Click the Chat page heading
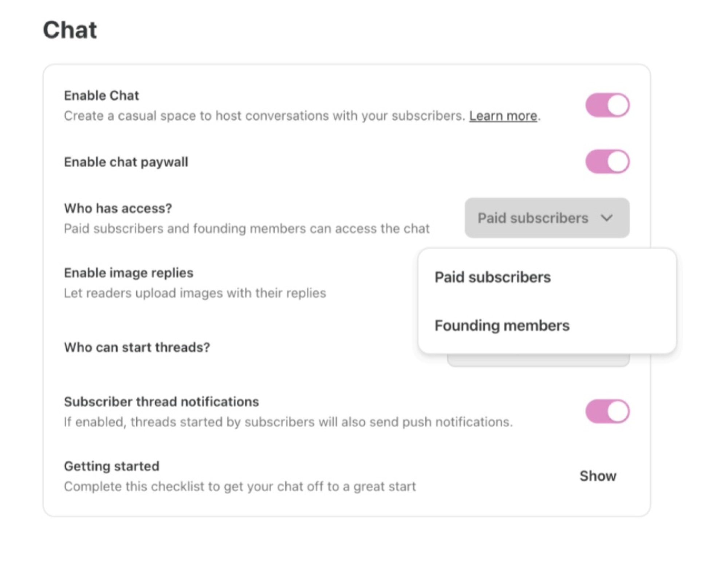 [70, 30]
